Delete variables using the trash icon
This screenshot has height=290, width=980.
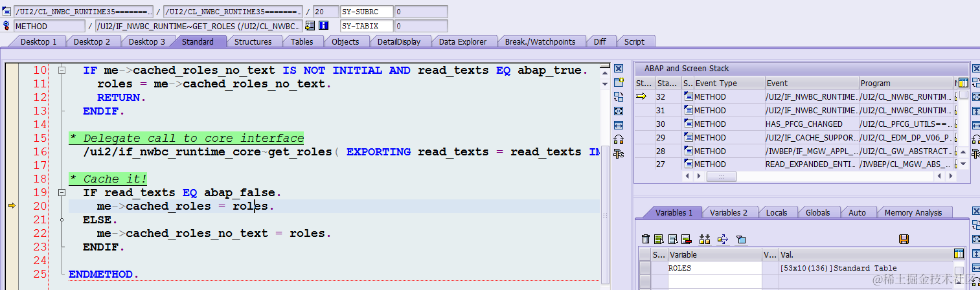point(645,239)
